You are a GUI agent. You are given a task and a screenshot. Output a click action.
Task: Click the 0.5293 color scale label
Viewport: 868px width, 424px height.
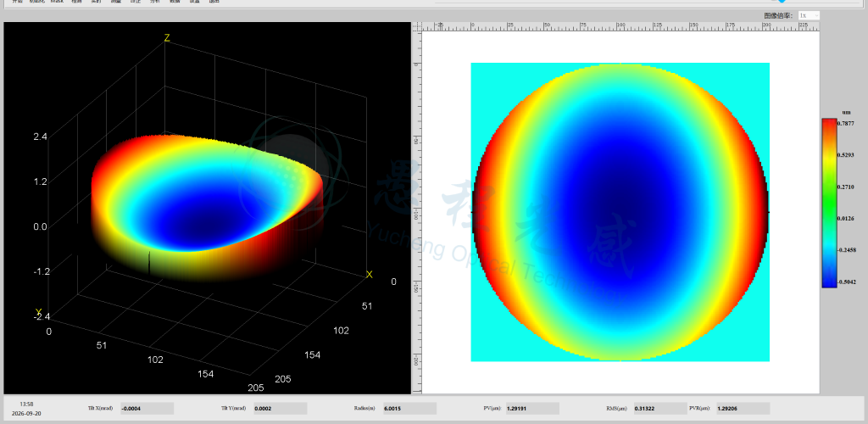845,155
